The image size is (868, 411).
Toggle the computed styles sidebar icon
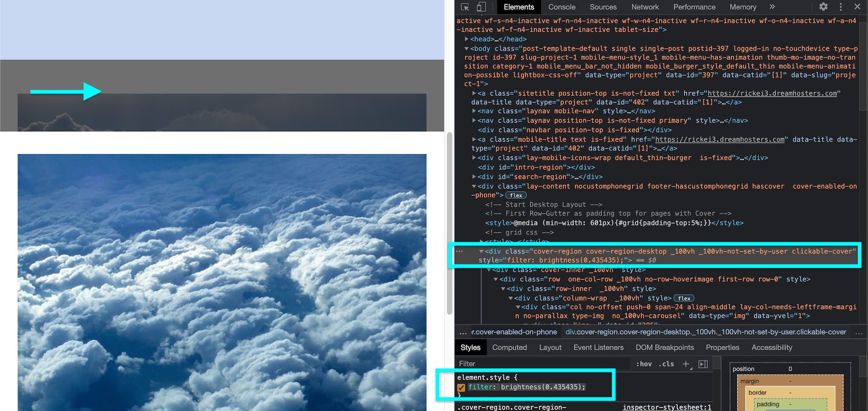coord(703,364)
